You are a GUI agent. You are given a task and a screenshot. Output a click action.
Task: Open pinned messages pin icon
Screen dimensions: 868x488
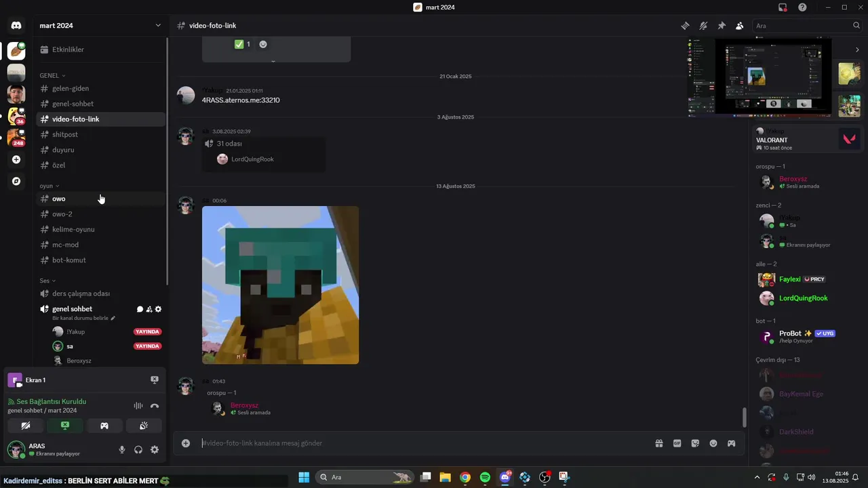coord(722,26)
